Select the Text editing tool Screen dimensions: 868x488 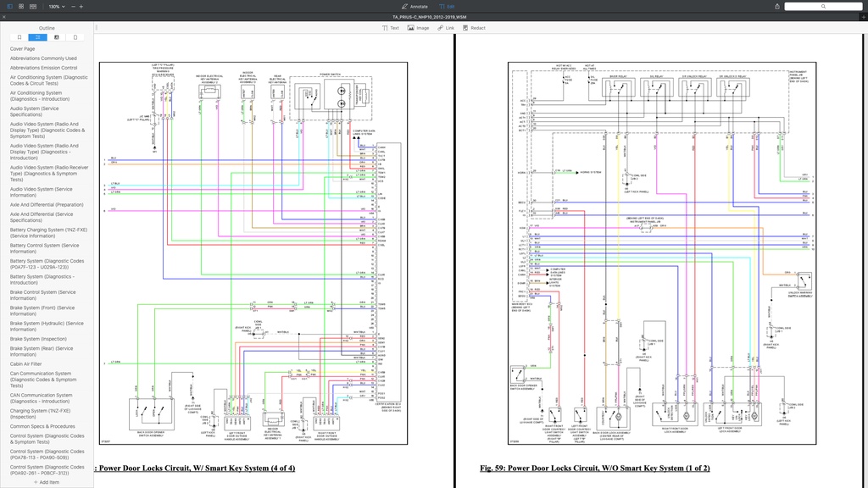pos(390,28)
